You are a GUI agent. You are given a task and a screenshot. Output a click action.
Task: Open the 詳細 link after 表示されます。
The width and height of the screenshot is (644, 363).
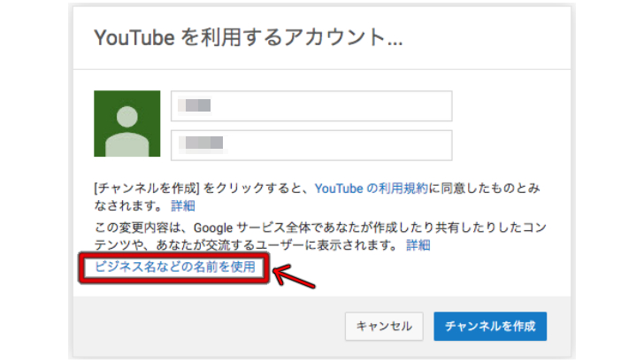tap(418, 245)
